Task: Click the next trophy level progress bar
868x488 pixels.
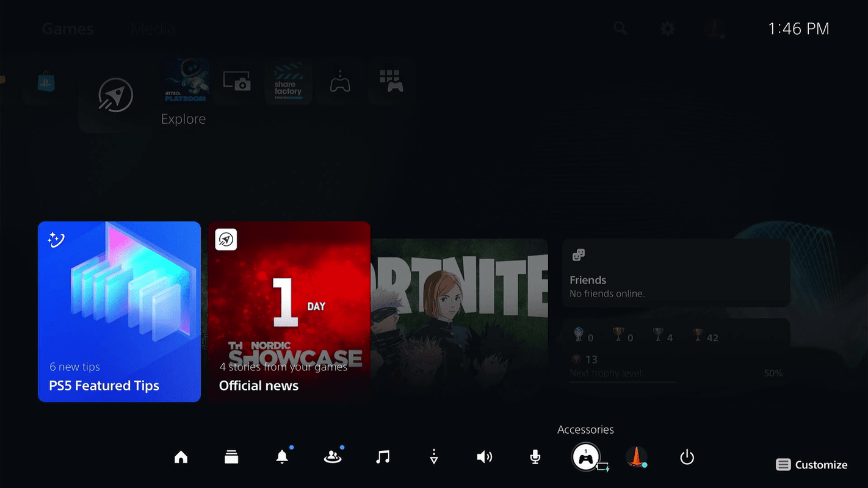Action: tap(676, 382)
